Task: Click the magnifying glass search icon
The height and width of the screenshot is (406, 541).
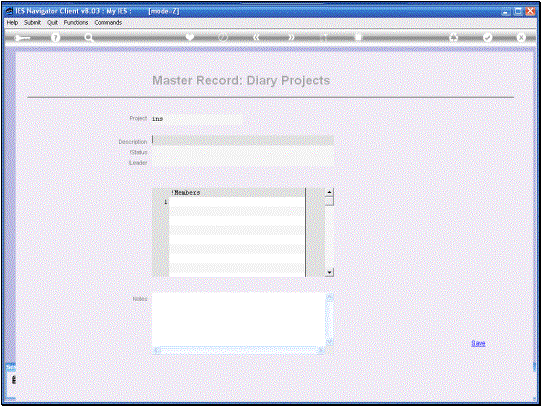Action: click(x=89, y=37)
